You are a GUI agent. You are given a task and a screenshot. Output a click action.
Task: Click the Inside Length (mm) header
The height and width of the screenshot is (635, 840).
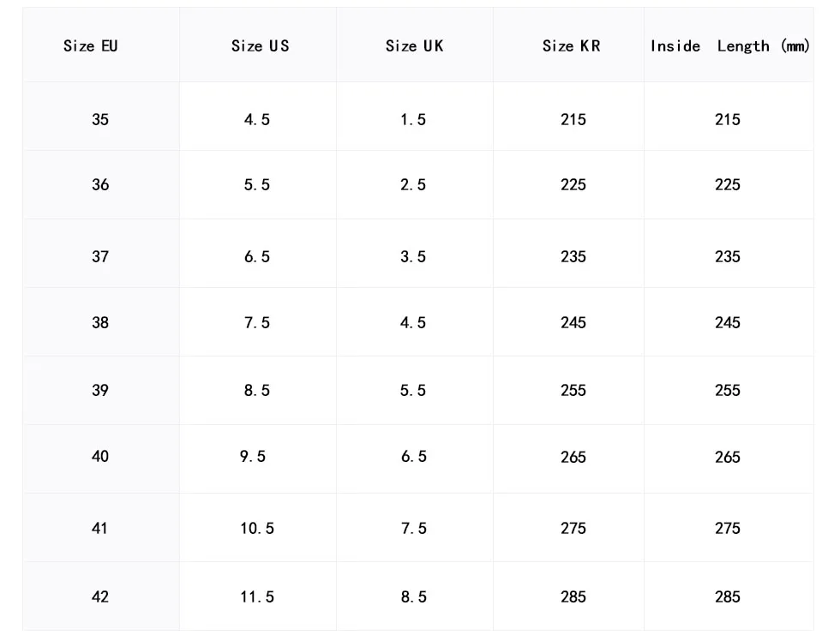tap(729, 46)
